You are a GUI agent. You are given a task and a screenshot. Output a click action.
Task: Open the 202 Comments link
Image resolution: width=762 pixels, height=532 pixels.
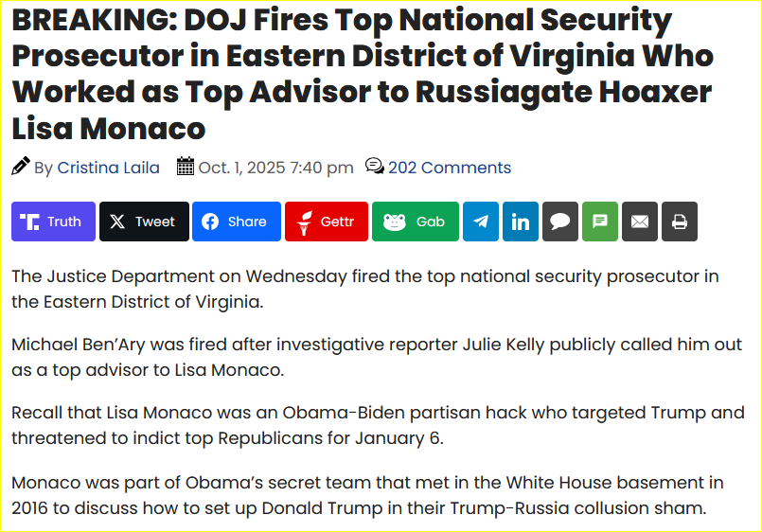click(x=450, y=168)
